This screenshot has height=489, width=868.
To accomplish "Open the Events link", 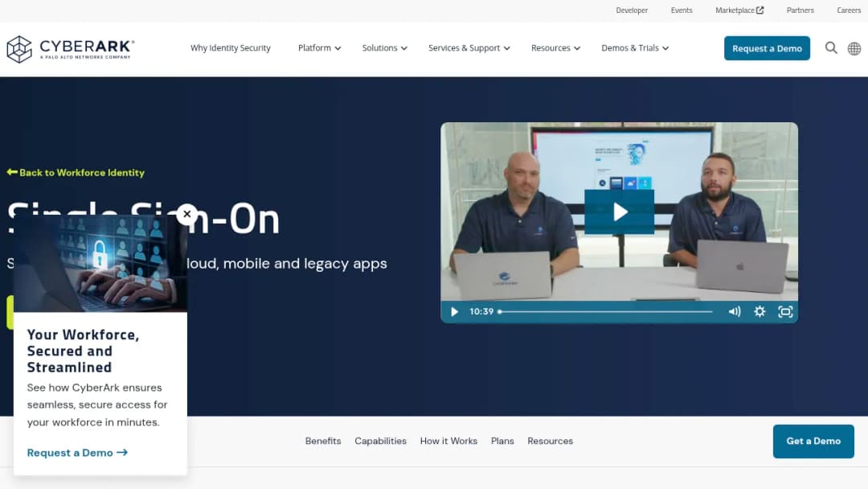I will coord(682,10).
